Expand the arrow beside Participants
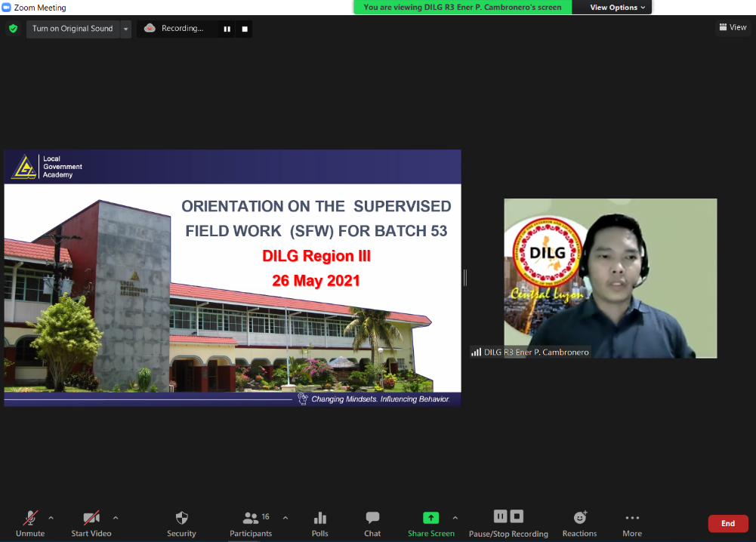Image resolution: width=756 pixels, height=542 pixels. tap(285, 518)
